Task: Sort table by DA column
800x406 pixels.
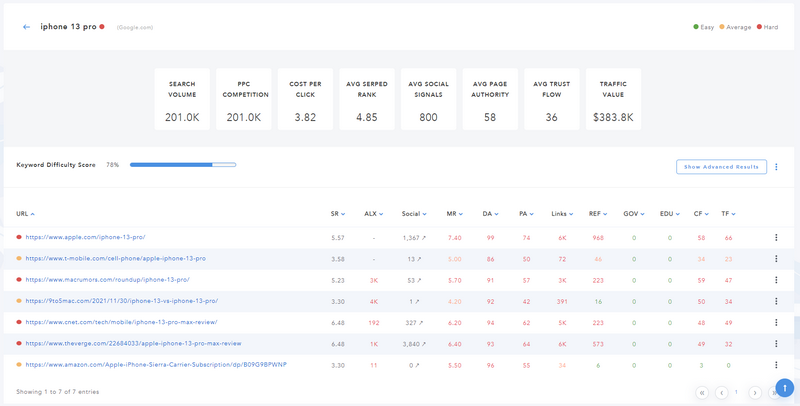Action: (490, 214)
